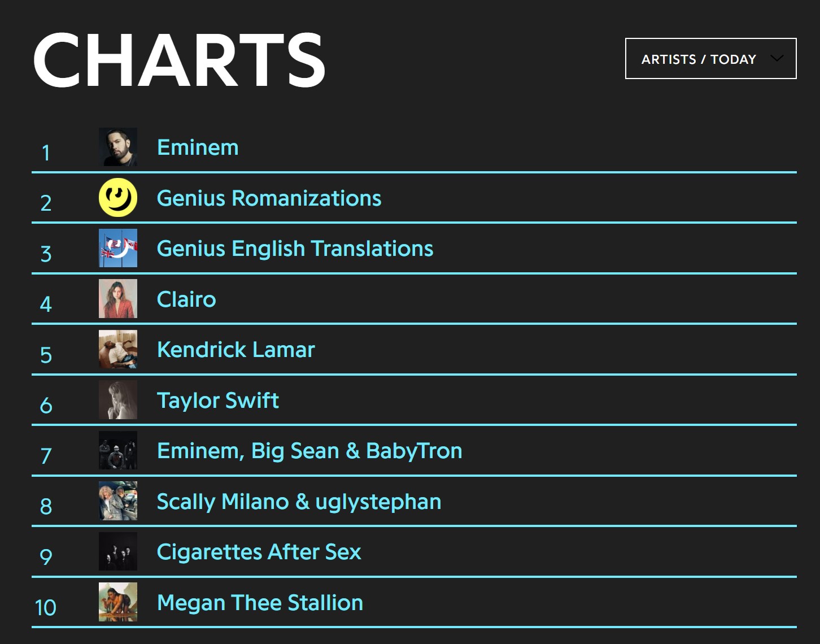Open the Clairo artist page link
The width and height of the screenshot is (820, 644).
pos(186,299)
